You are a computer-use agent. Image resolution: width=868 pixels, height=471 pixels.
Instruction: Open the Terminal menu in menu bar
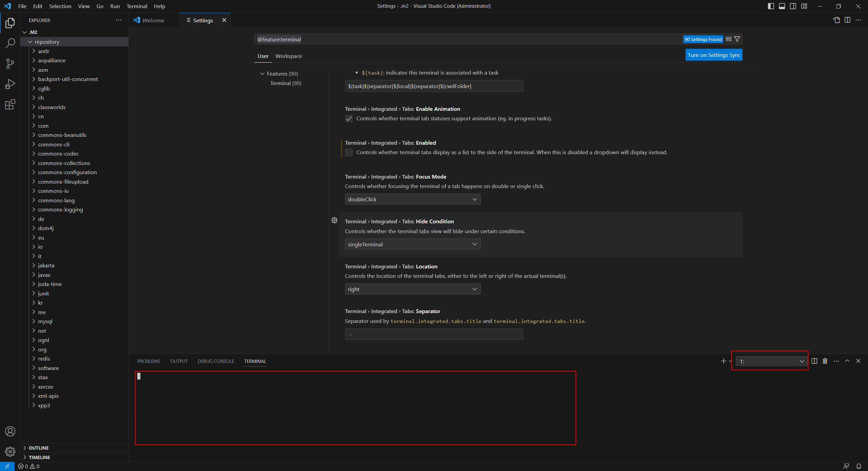coord(136,6)
